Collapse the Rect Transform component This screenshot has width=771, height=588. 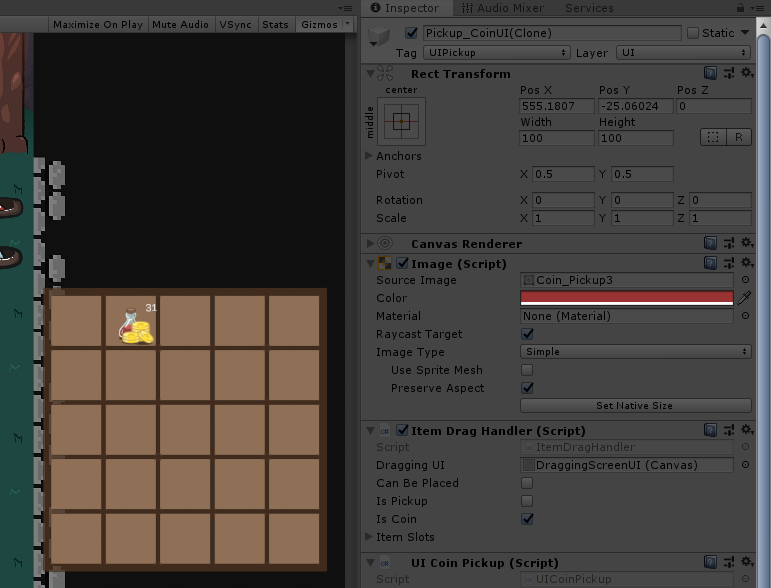(x=370, y=74)
